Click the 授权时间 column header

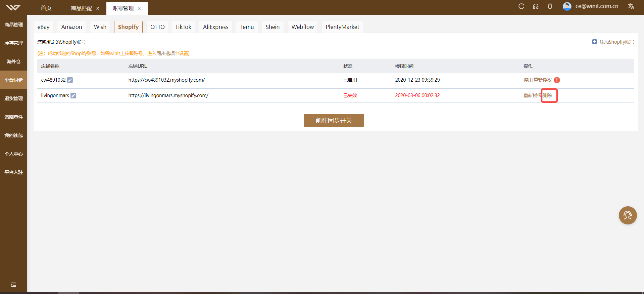click(404, 66)
